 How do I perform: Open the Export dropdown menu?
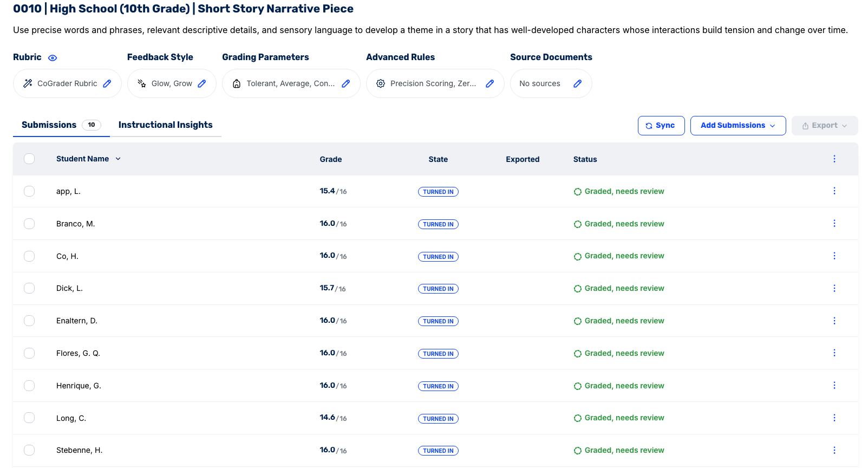click(824, 126)
